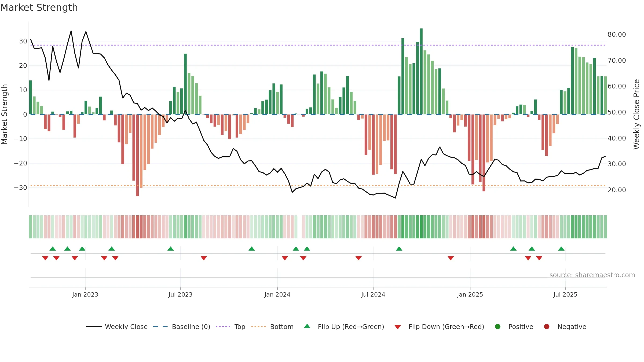Click the 30 market strength axis label
This screenshot has height=362, width=644.
point(23,41)
